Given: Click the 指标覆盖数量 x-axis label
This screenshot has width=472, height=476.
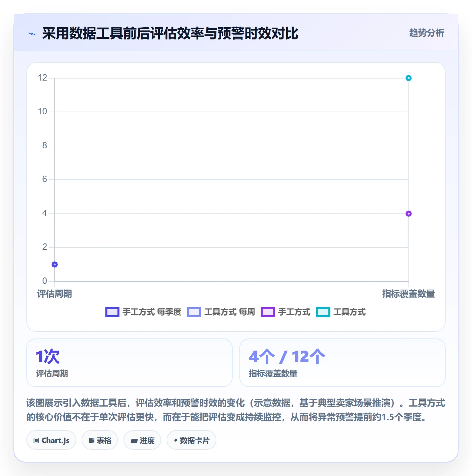Looking at the screenshot, I should [x=408, y=294].
